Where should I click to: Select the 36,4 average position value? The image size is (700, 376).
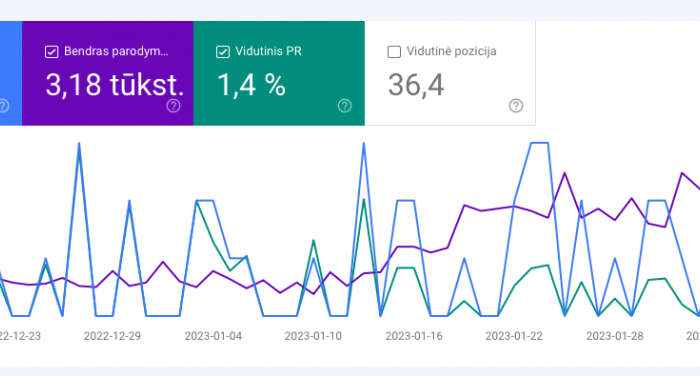click(416, 85)
